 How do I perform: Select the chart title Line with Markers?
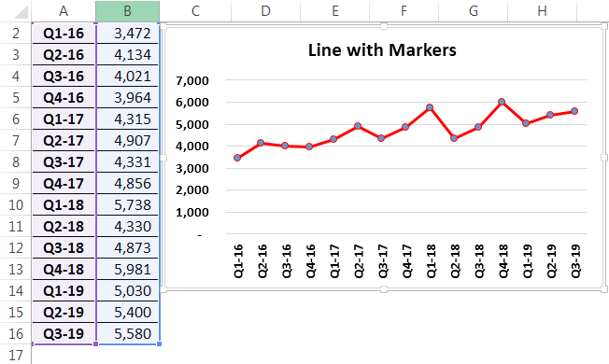(382, 50)
